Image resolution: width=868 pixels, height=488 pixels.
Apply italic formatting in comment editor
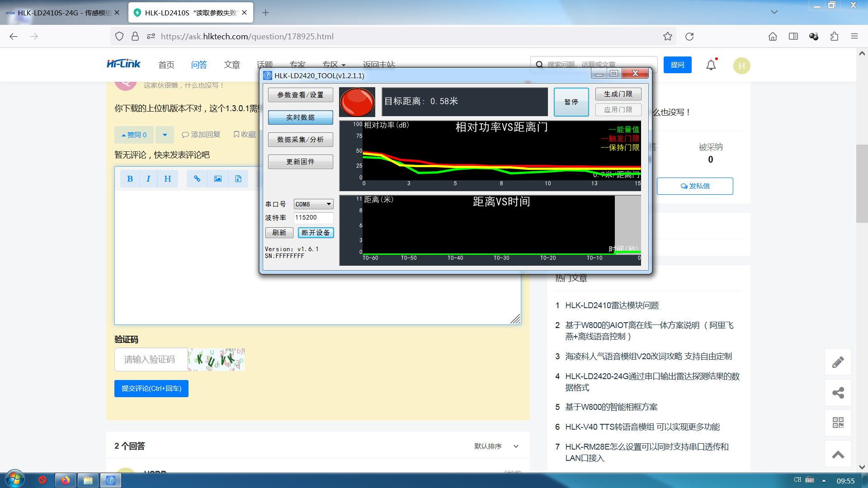pos(148,179)
